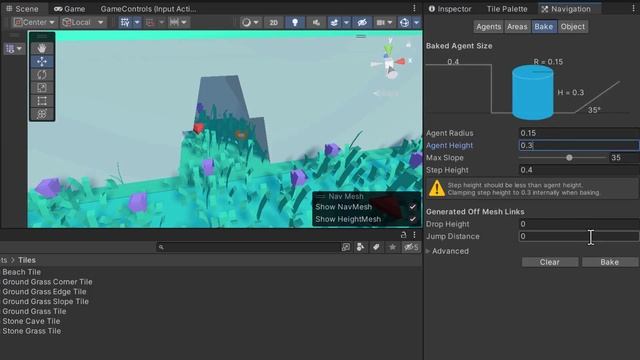Viewport: 640px width, 360px height.
Task: Adjust the Max Slope slider
Action: [x=562, y=158]
